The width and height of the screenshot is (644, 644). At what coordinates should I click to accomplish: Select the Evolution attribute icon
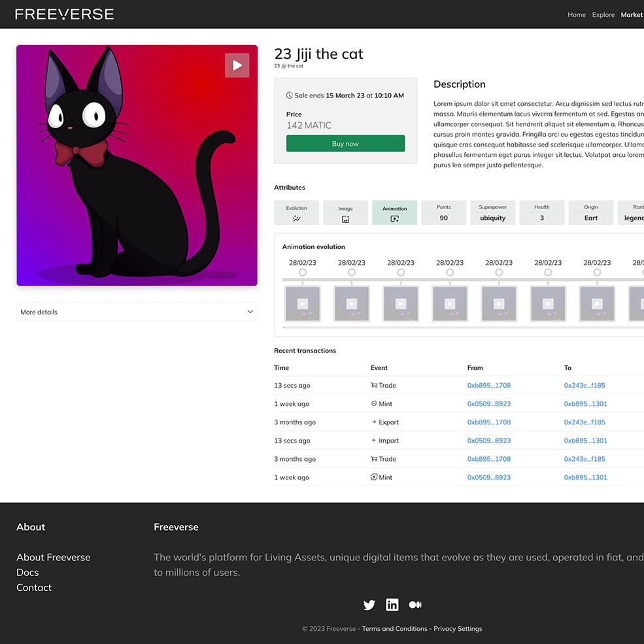296,219
